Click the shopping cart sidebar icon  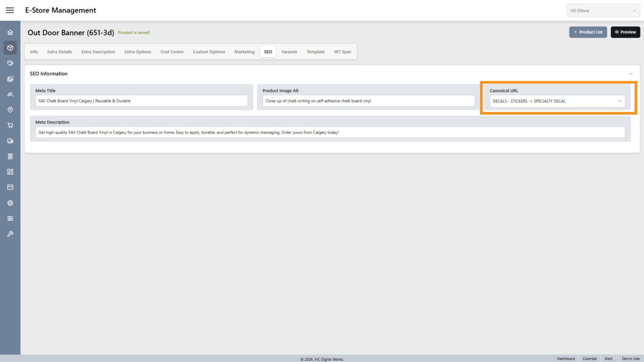click(x=10, y=125)
